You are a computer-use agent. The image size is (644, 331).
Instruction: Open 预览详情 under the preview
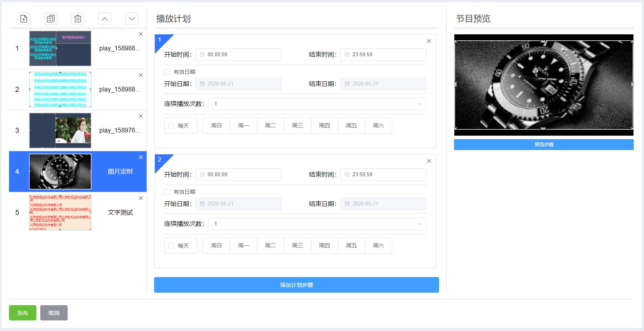pyautogui.click(x=544, y=145)
